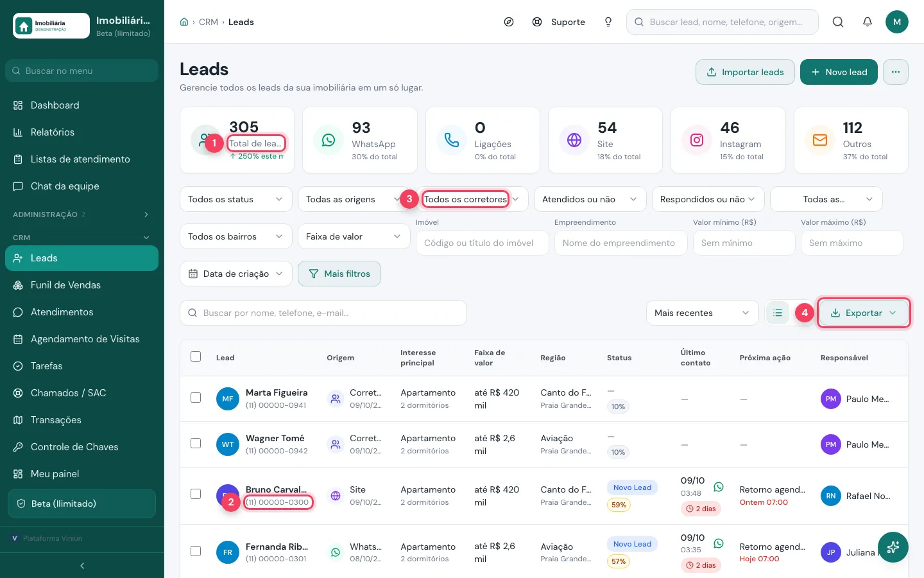The height and width of the screenshot is (578, 924).
Task: Click the phone icon in the Ligações card
Action: click(x=452, y=140)
